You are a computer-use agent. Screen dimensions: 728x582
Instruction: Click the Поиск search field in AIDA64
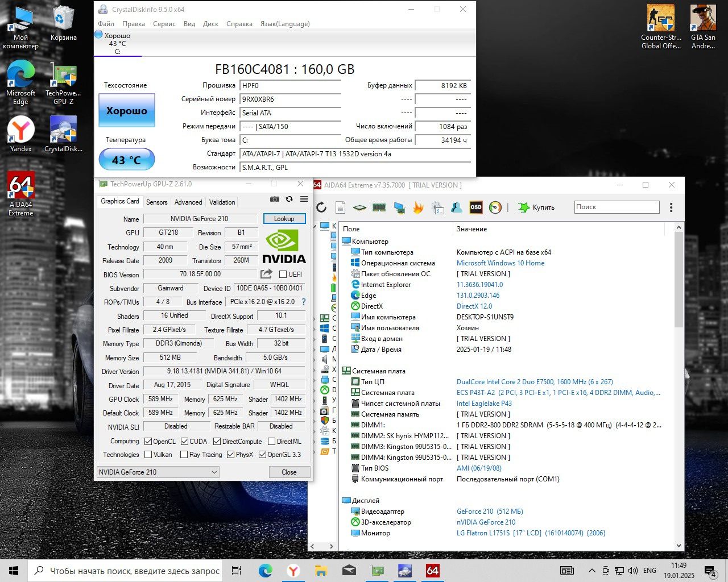coord(617,207)
